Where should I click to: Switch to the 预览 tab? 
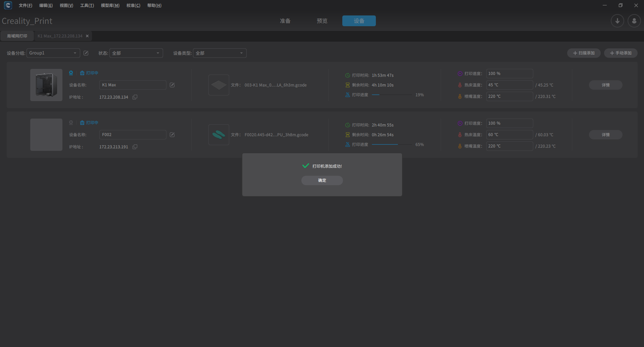click(x=322, y=21)
